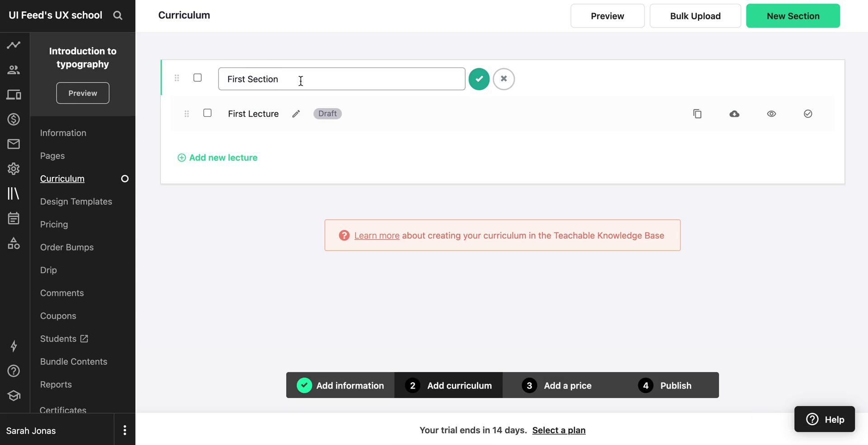Edit First Lecture with pencil icon
868x445 pixels.
[296, 114]
